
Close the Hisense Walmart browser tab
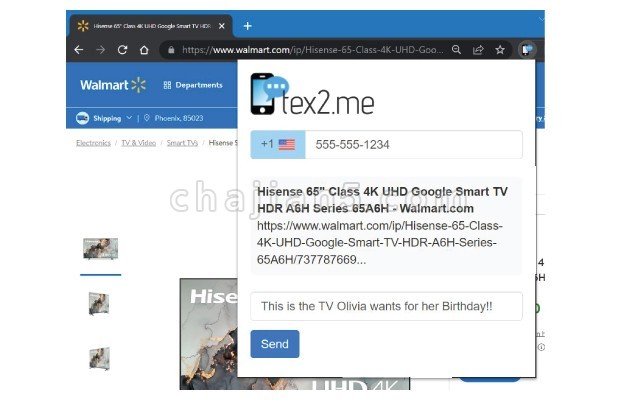click(x=222, y=26)
